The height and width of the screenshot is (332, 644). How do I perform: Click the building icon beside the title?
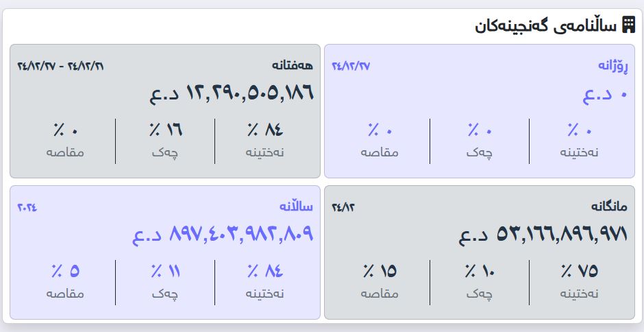628,26
